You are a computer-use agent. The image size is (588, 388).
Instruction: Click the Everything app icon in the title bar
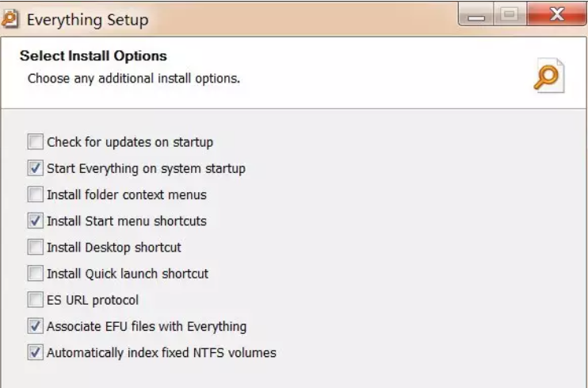[10, 19]
